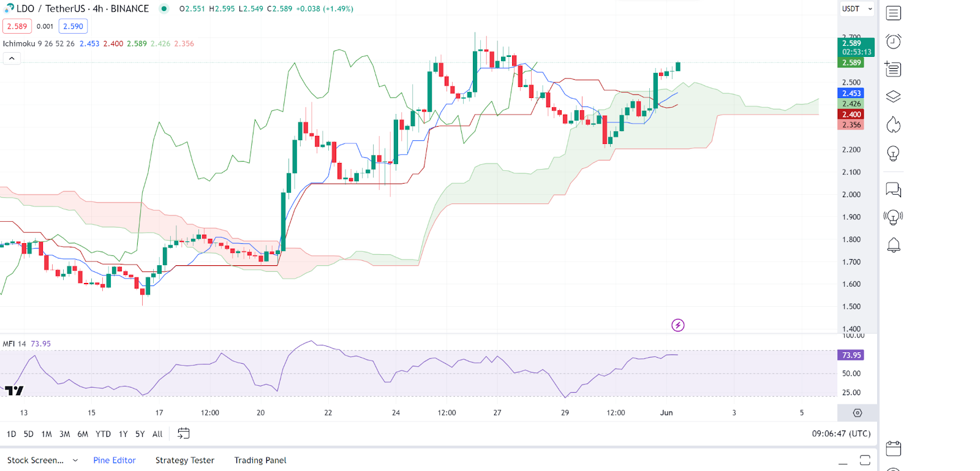The height and width of the screenshot is (471, 980).
Task: Select the 1M time range
Action: (x=47, y=434)
